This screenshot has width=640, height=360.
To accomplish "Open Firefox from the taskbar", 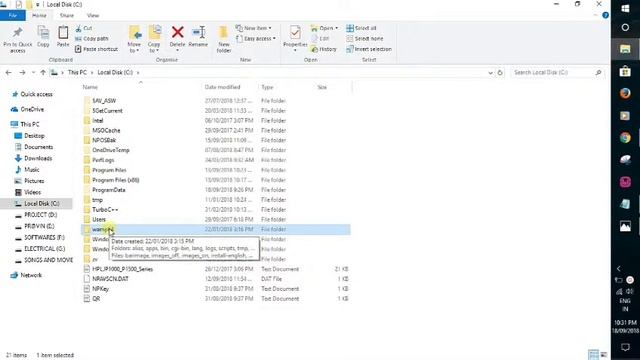I will coord(625,93).
